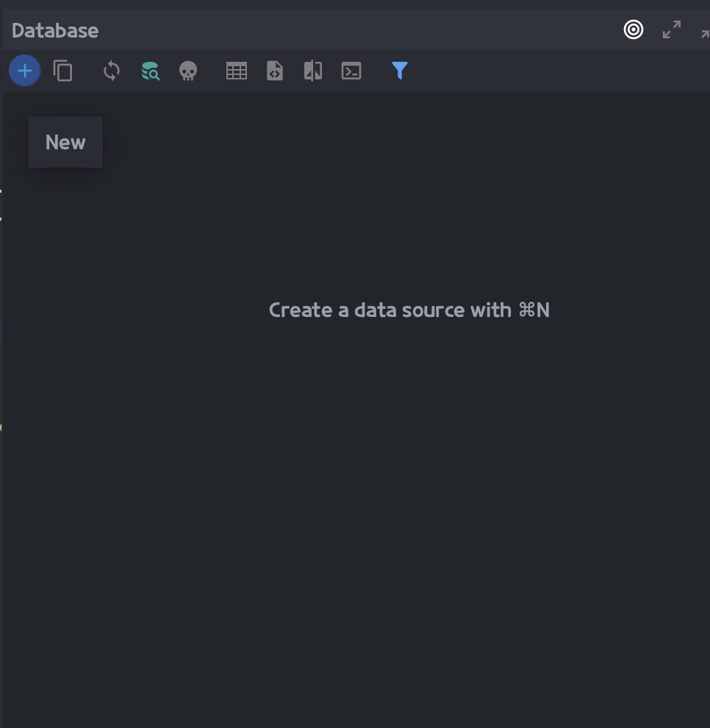Viewport: 710px width, 728px height.
Task: Refresh the database via circular arrows icon
Action: [x=112, y=71]
